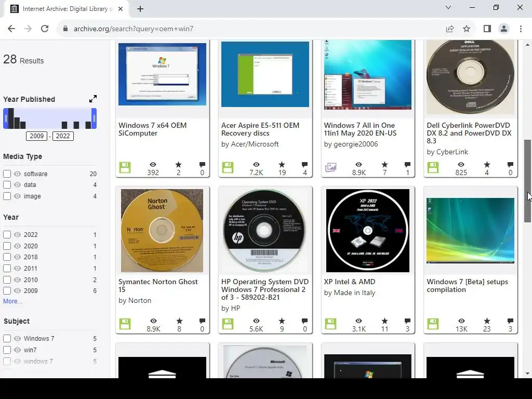Screen dimensions: 532x399
Task: Click the address bar URL
Action: click(x=134, y=29)
